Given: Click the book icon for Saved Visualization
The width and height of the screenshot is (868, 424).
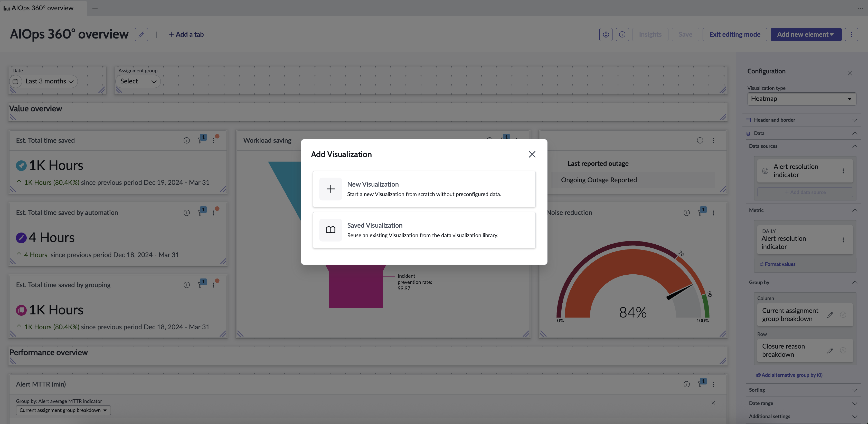Looking at the screenshot, I should pos(331,230).
